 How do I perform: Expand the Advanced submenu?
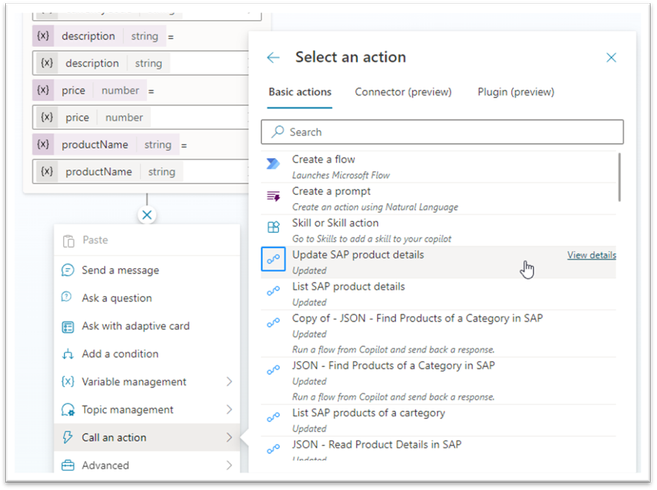pyautogui.click(x=229, y=465)
